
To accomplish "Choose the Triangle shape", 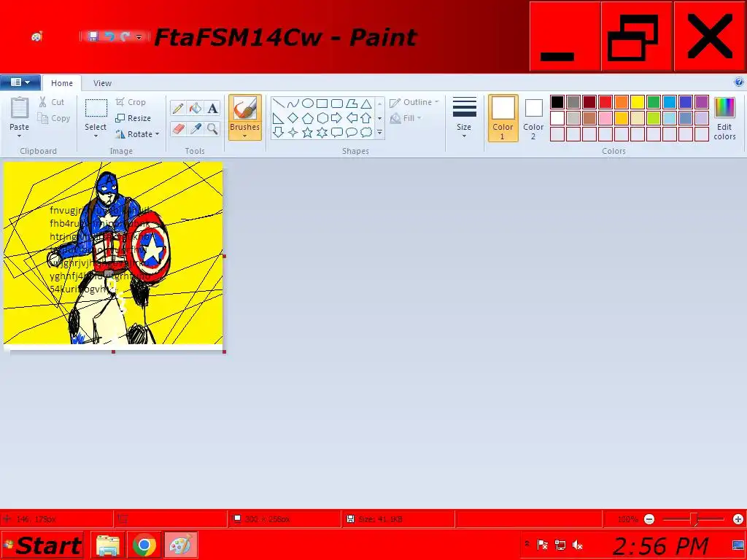I will click(x=366, y=104).
